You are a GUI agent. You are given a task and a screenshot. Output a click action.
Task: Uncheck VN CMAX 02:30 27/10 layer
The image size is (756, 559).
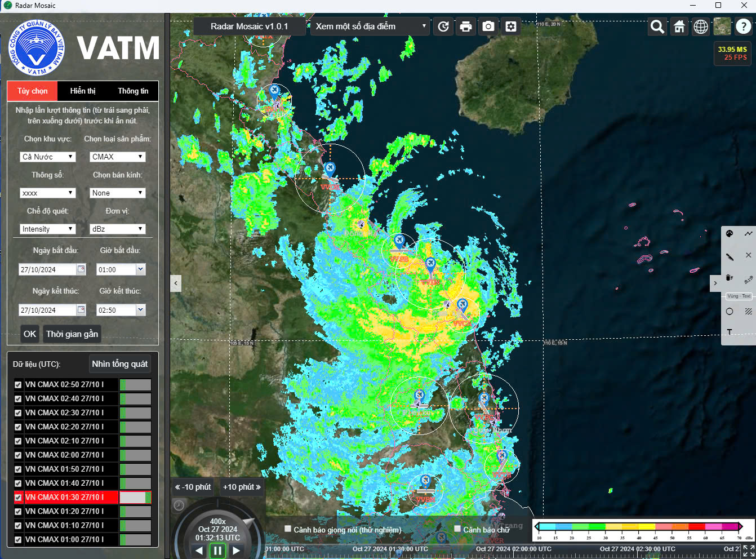coord(18,413)
